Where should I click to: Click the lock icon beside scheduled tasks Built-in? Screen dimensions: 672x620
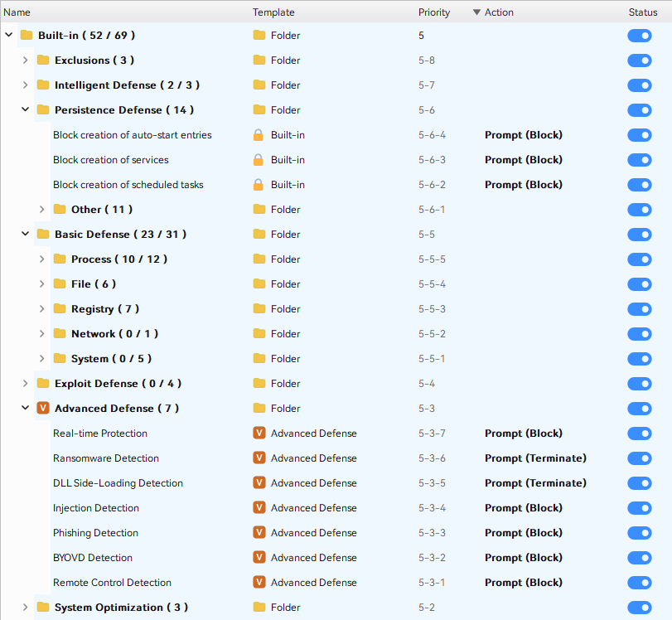(x=259, y=185)
